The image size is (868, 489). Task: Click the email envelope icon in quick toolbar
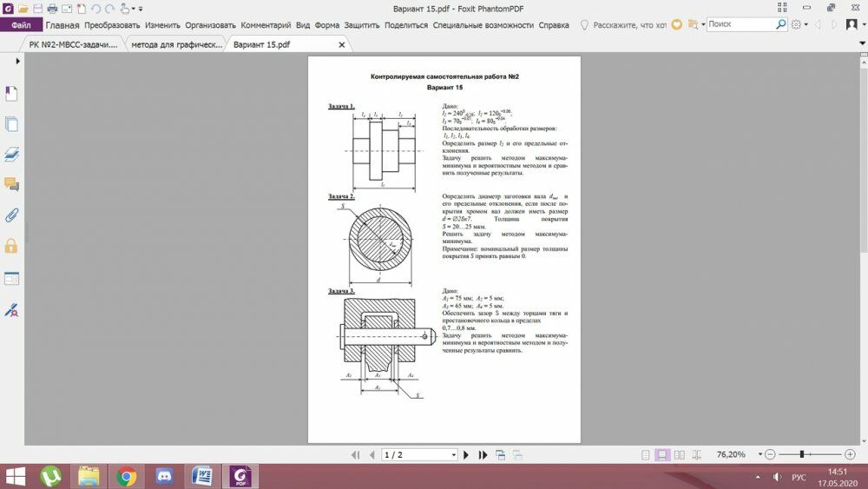tap(67, 9)
